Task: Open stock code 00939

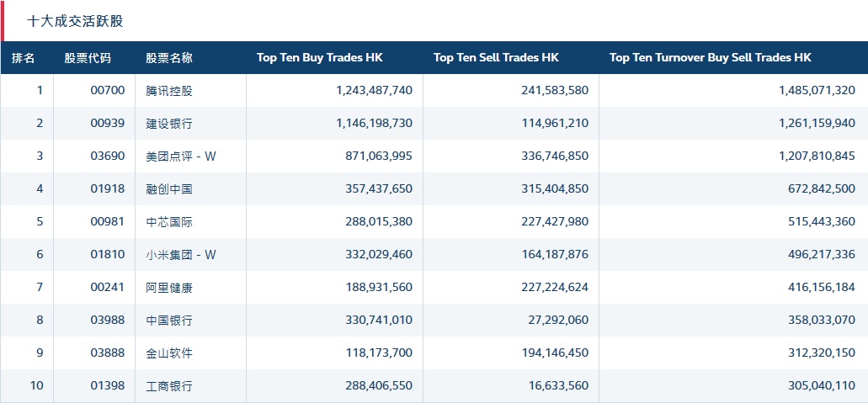Action: [108, 124]
